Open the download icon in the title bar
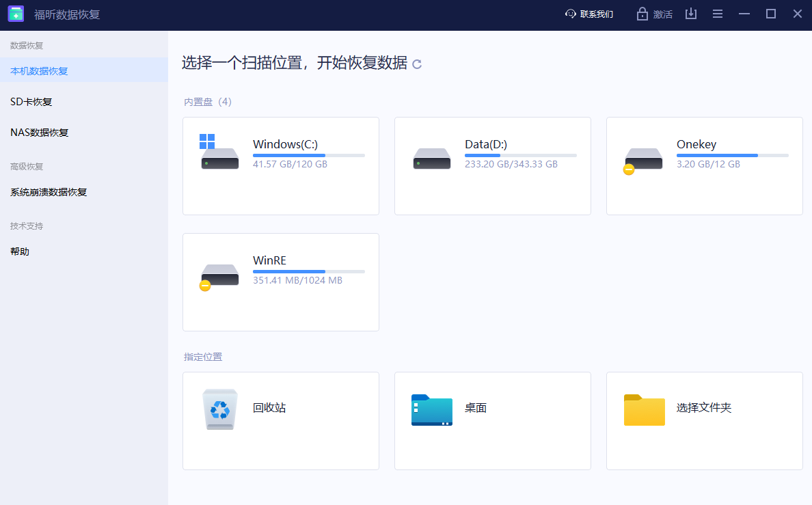This screenshot has height=505, width=812. tap(690, 14)
